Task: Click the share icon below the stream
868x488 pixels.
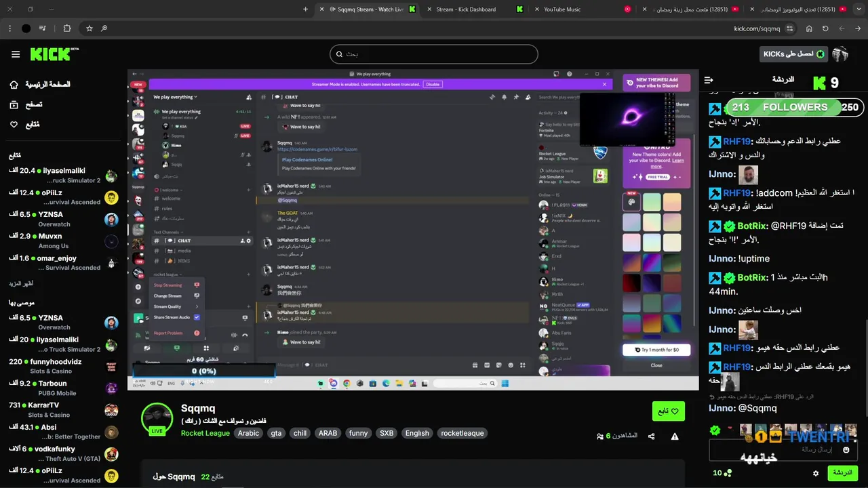Action: (652, 436)
